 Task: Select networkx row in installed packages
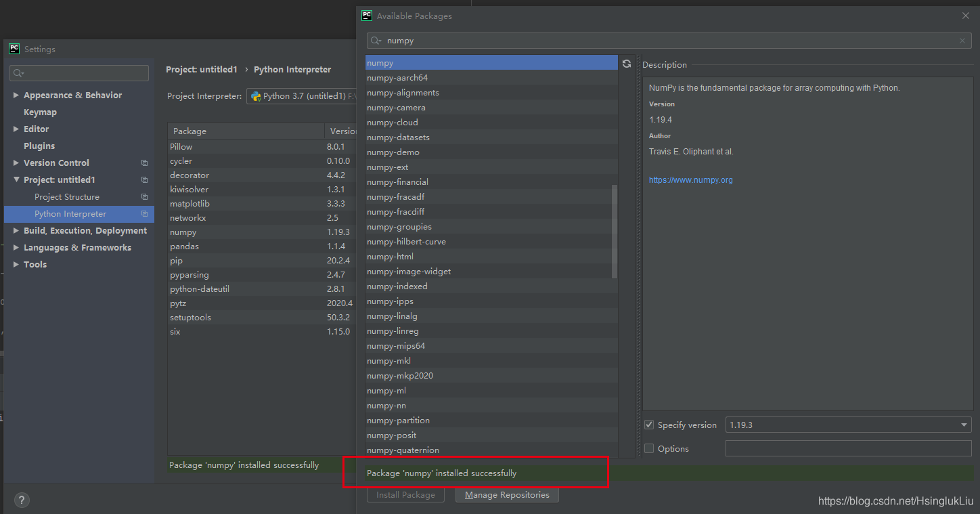click(262, 218)
